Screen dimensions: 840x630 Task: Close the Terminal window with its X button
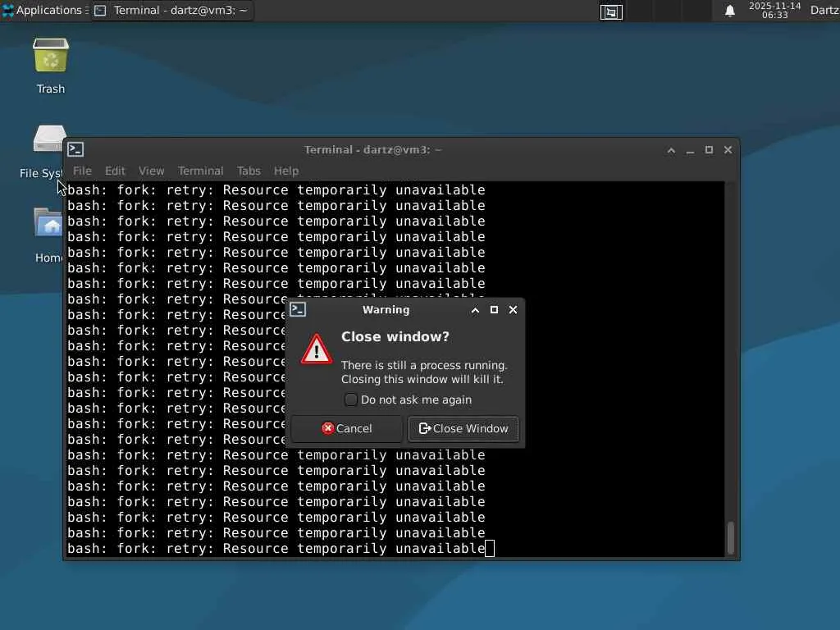pyautogui.click(x=728, y=150)
